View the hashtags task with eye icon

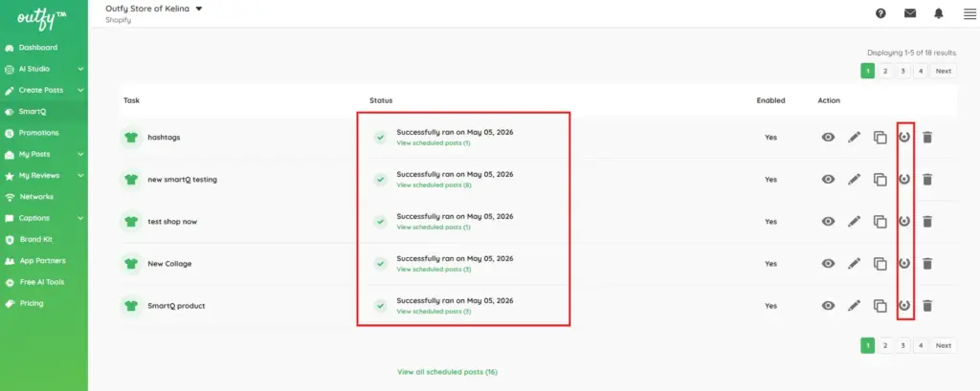click(828, 138)
